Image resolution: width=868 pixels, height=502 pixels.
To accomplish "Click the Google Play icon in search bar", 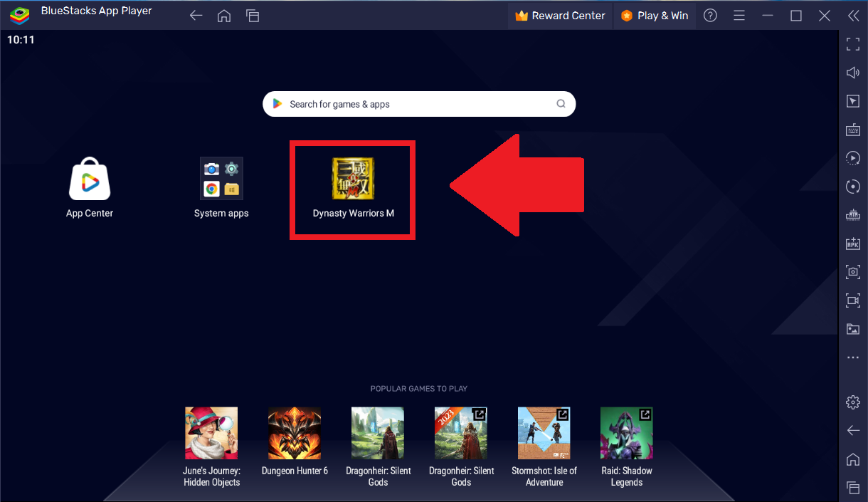I will pos(277,104).
